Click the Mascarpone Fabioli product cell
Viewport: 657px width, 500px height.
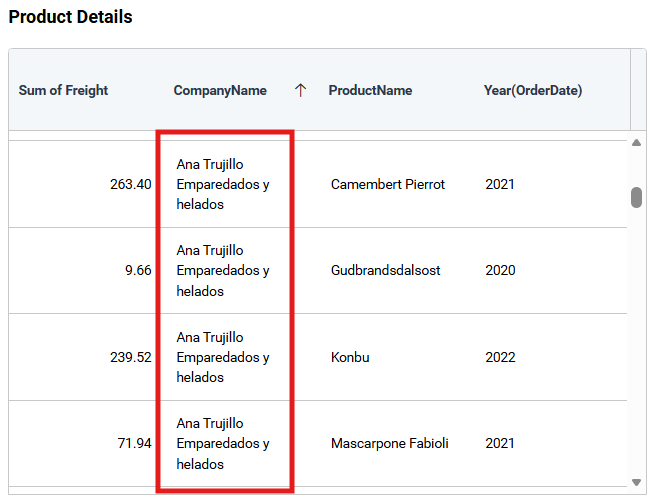tap(390, 443)
